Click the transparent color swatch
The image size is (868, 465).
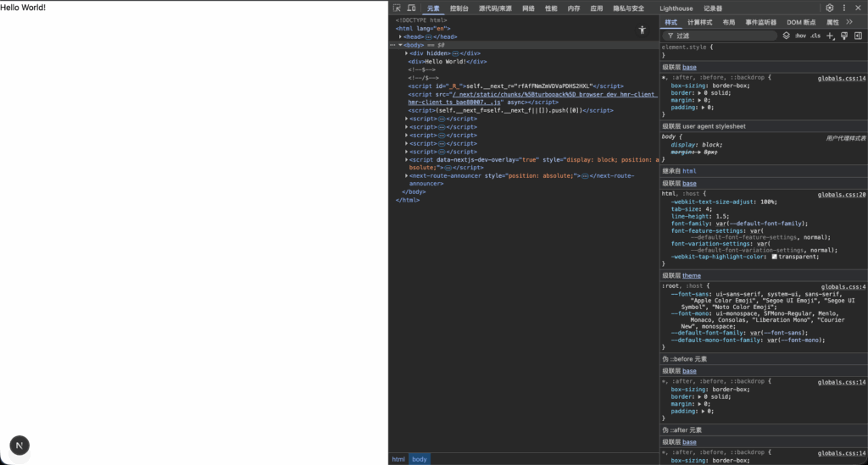tap(774, 257)
